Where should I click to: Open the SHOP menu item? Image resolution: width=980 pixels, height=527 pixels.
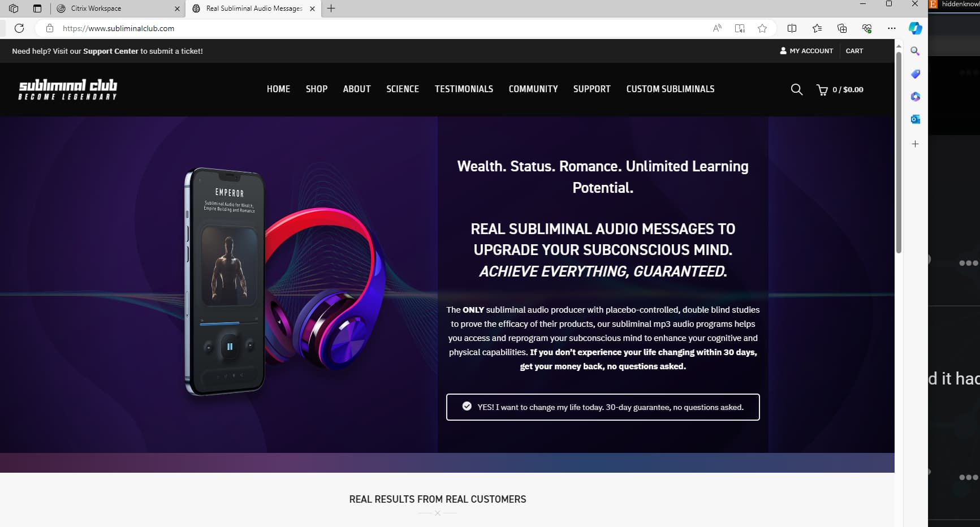[317, 89]
